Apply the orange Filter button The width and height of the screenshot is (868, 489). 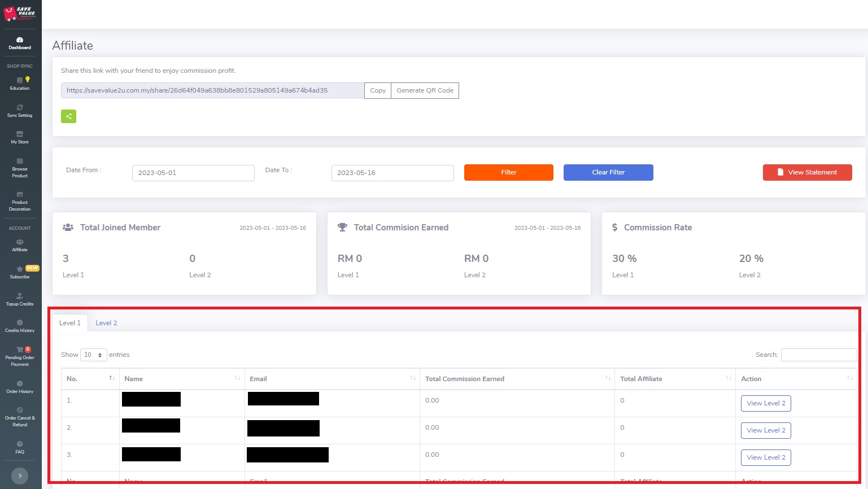(509, 172)
